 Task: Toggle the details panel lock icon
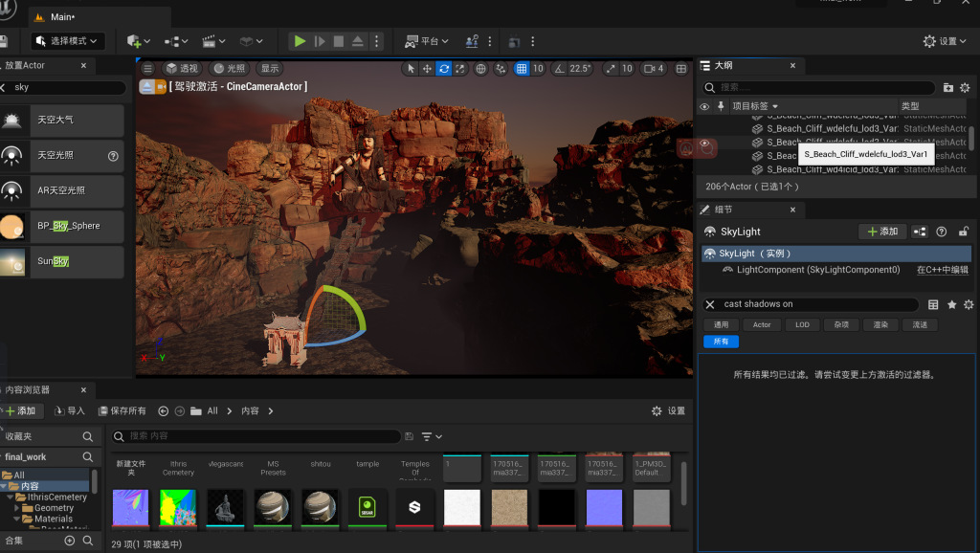click(964, 232)
